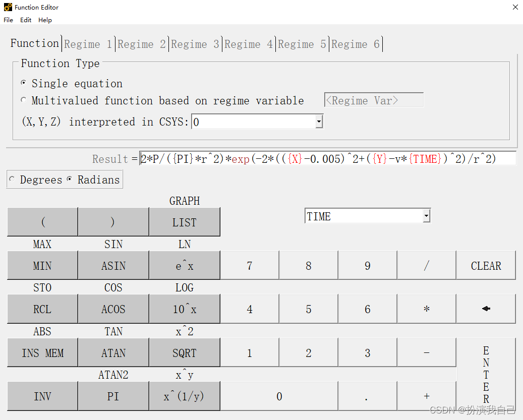Click the open parenthesis key

point(42,222)
